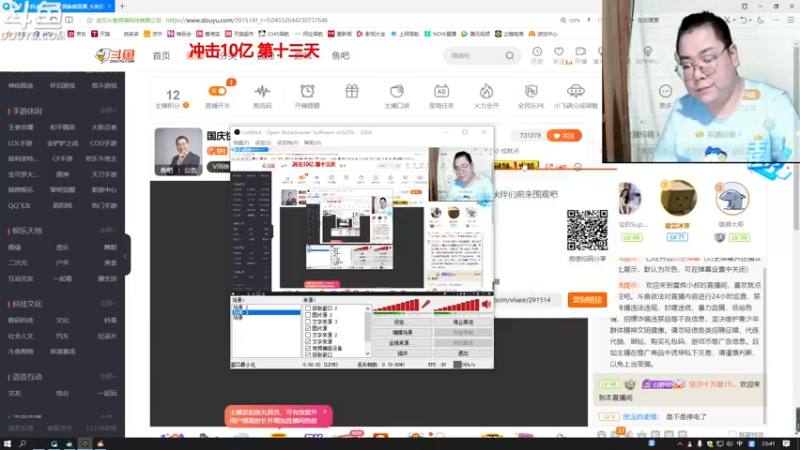Click the 退出 exit button in OBS
800x450 pixels.
(x=463, y=353)
